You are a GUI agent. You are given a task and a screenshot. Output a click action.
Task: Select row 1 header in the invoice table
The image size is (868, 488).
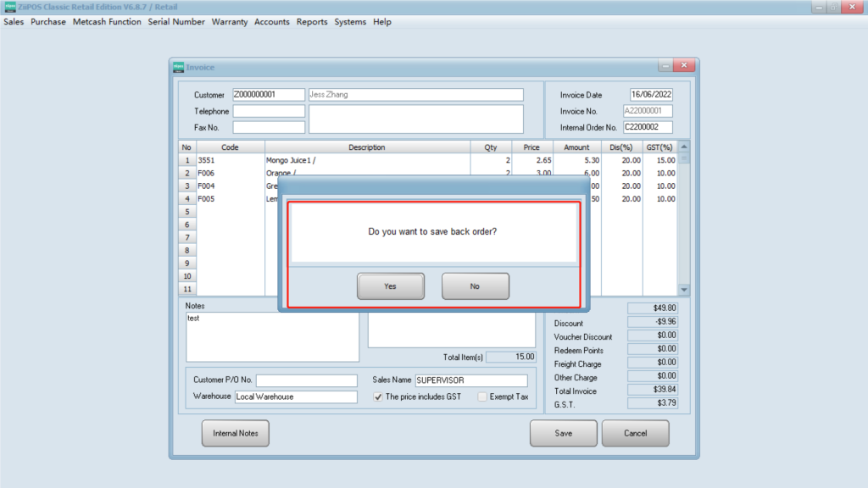(186, 160)
